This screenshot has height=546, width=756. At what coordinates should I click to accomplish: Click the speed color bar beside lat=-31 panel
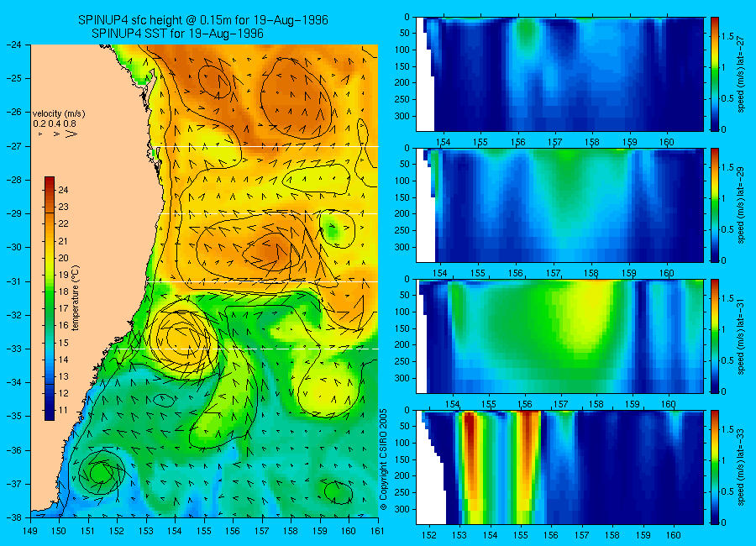click(x=714, y=336)
